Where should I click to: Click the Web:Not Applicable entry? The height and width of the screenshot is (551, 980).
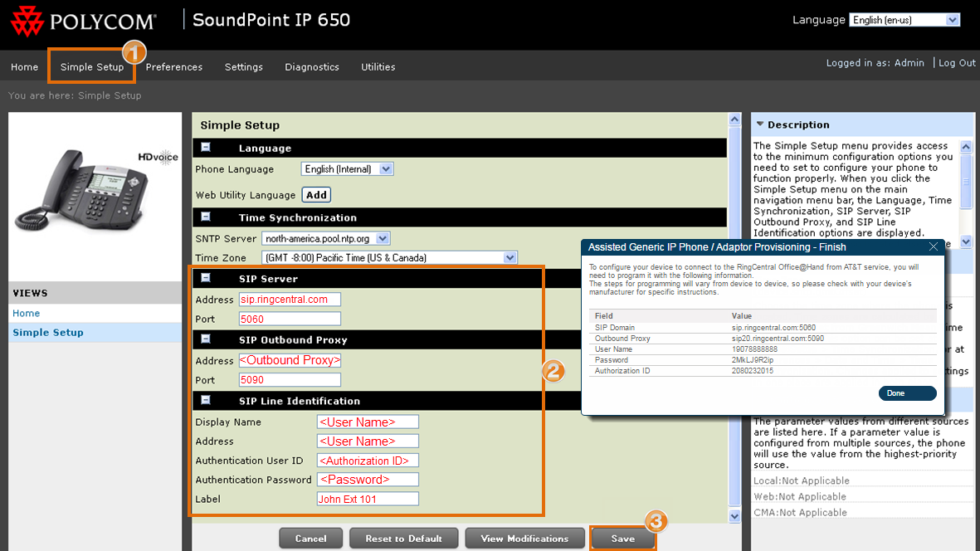[799, 497]
